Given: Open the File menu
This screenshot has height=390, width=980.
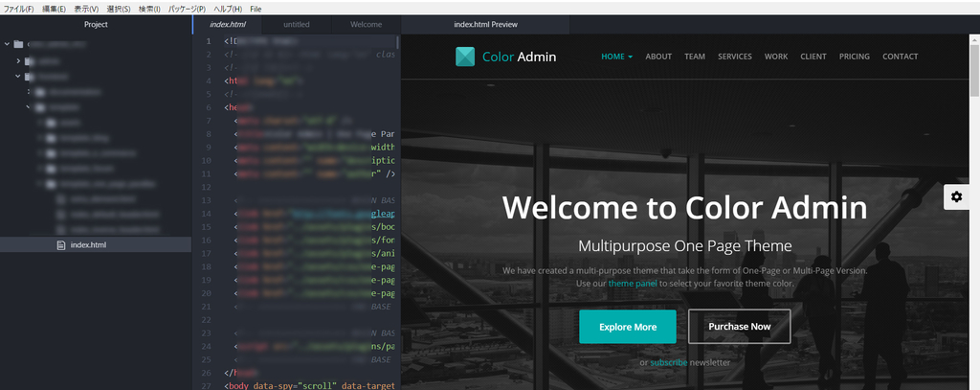Looking at the screenshot, I should [x=256, y=9].
